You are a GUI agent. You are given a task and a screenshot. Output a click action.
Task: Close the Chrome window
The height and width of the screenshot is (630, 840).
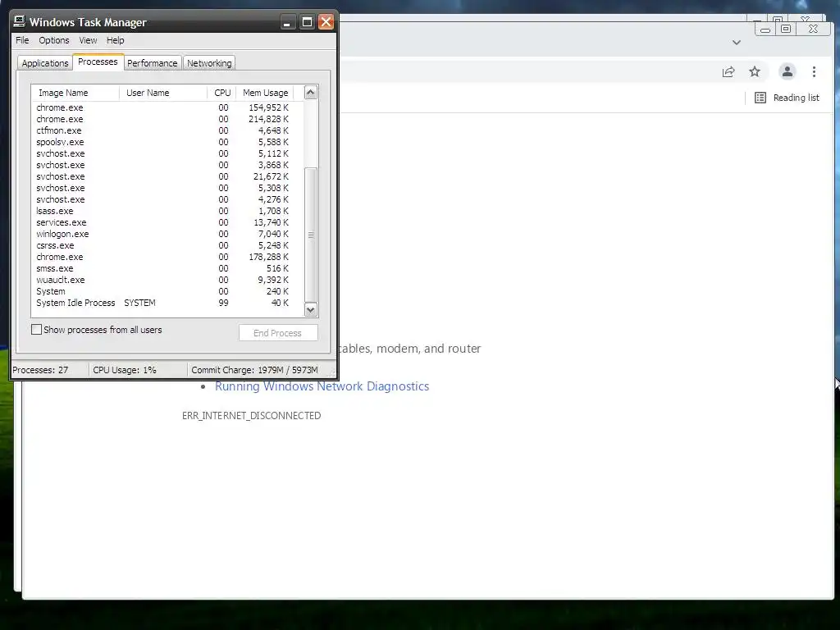(x=813, y=29)
